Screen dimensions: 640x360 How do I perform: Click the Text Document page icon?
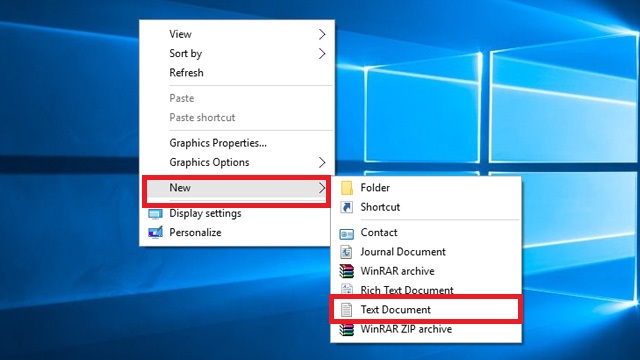346,310
